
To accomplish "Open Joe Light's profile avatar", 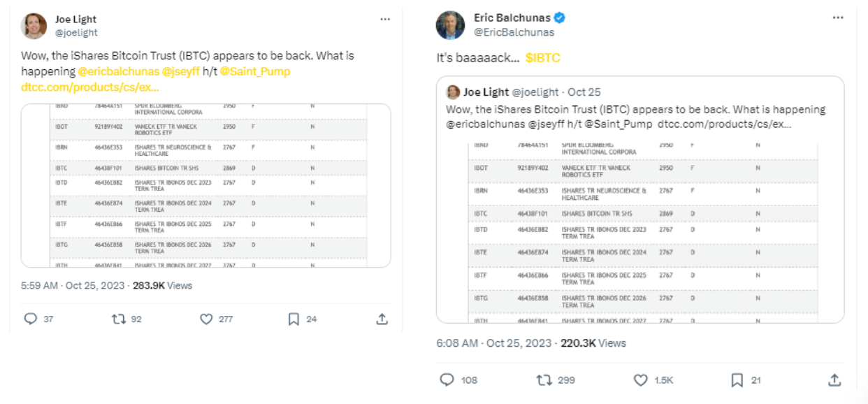I will [36, 26].
